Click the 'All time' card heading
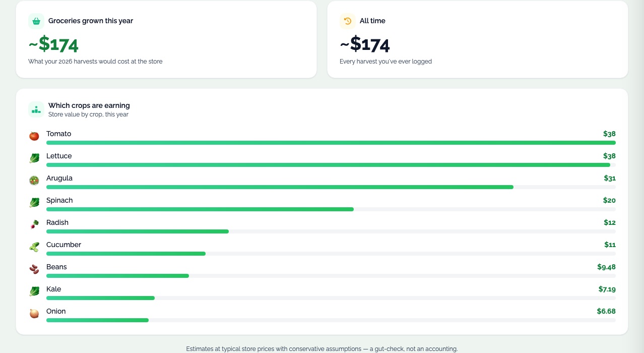 point(372,21)
